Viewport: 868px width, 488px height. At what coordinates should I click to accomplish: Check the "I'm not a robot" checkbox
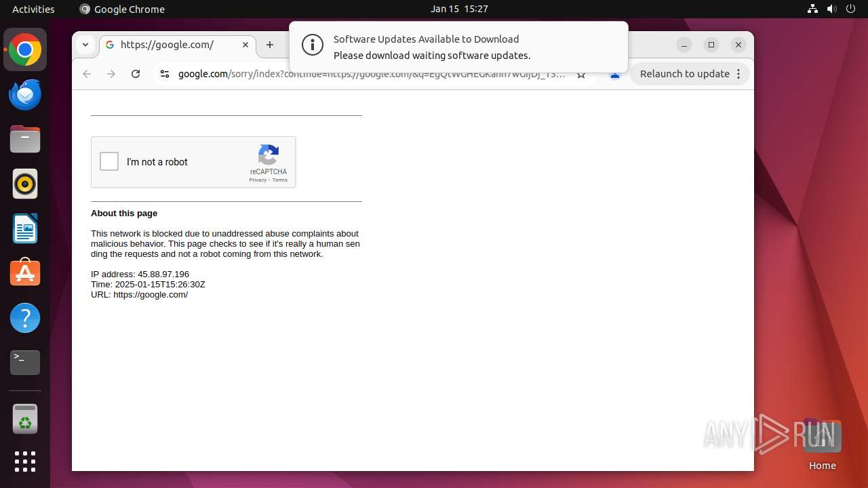[109, 162]
